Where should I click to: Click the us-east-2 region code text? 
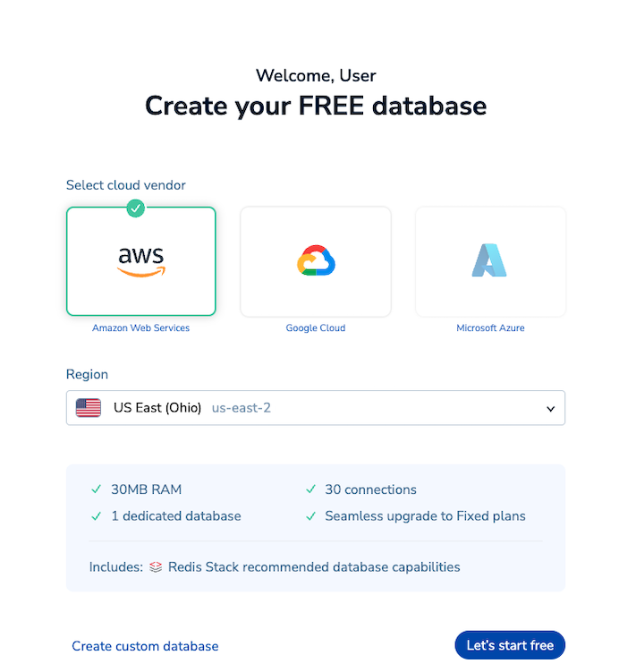[242, 408]
